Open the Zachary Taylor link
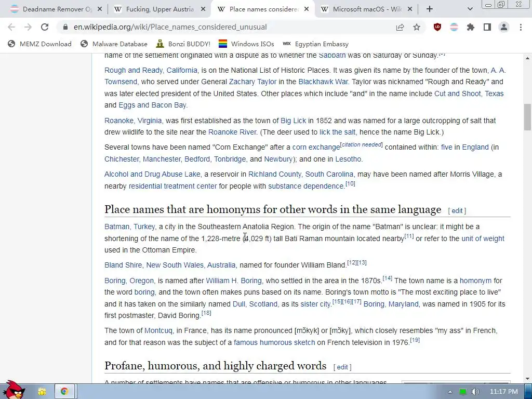This screenshot has width=532, height=399. tap(253, 82)
